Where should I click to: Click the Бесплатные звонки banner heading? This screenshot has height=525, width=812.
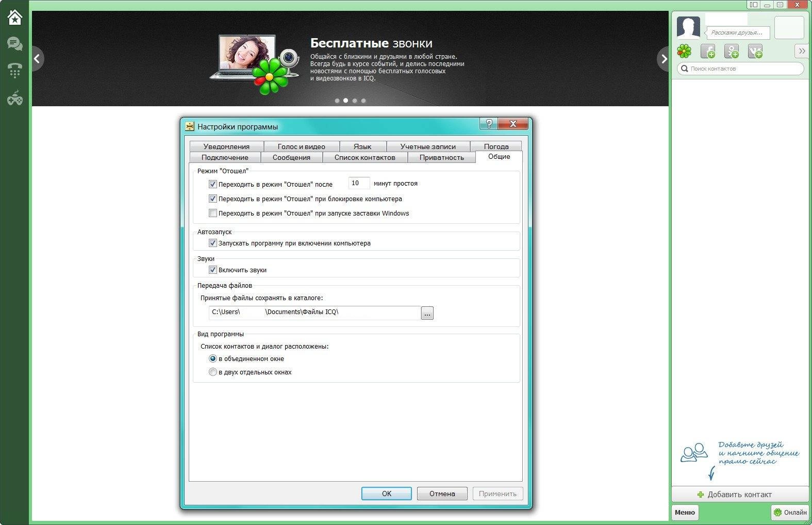point(371,43)
